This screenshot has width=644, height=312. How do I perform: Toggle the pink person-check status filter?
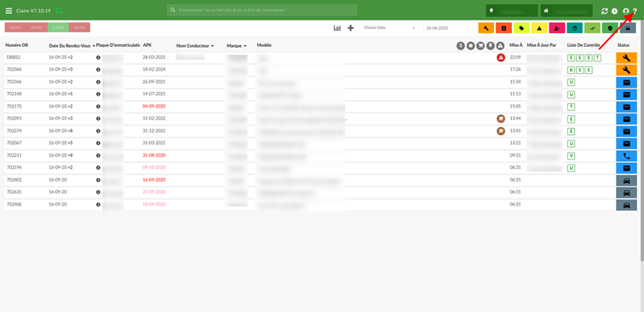pyautogui.click(x=556, y=28)
